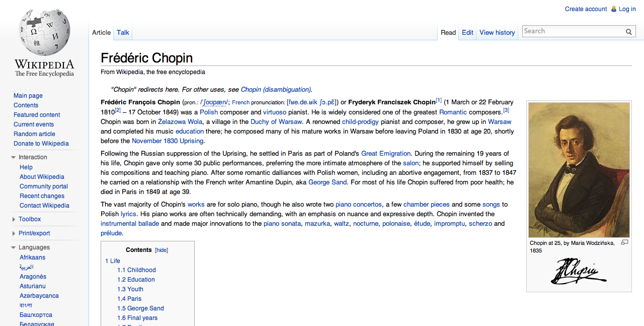
Task: Jump to 1.1 Childhood section
Action: click(x=136, y=270)
